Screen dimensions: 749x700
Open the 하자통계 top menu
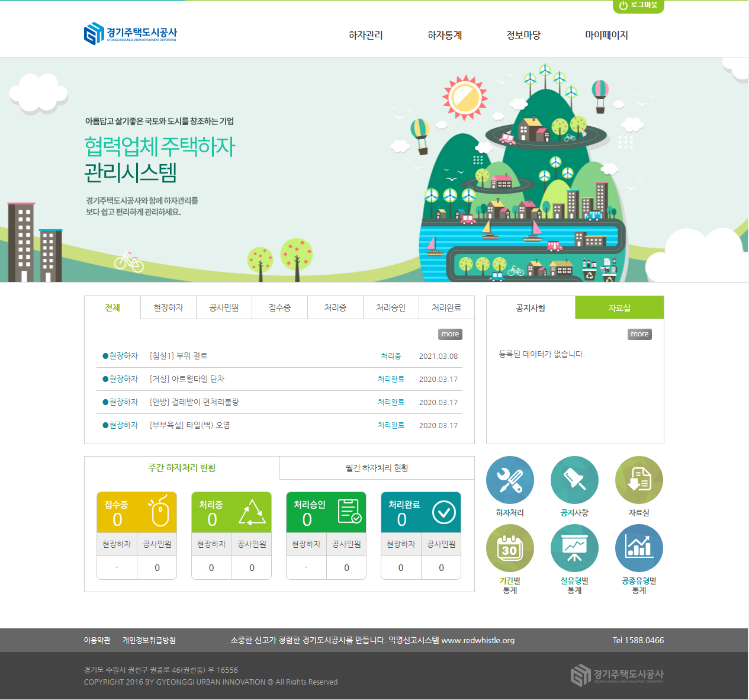click(445, 36)
